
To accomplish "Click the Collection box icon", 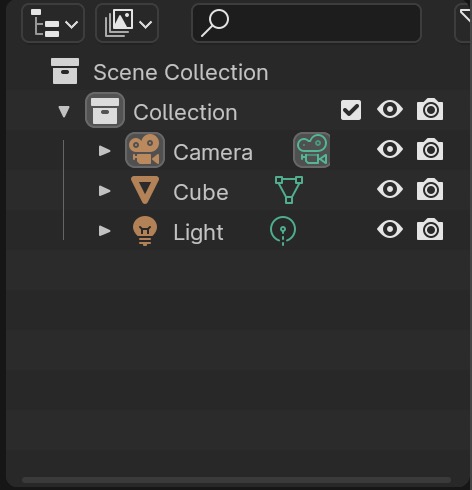I will pyautogui.click(x=105, y=110).
